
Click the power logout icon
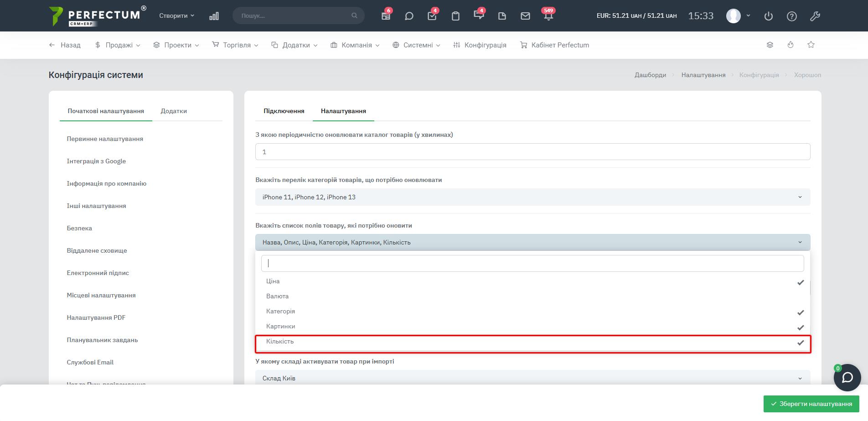[769, 16]
